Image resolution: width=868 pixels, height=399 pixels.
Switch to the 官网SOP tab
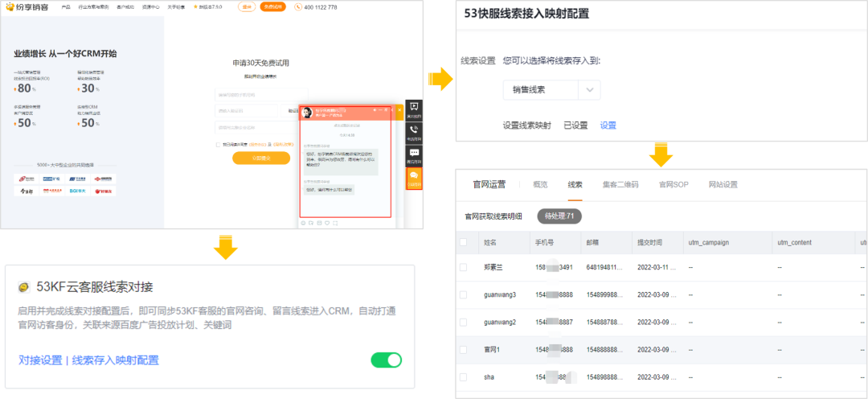(x=674, y=184)
